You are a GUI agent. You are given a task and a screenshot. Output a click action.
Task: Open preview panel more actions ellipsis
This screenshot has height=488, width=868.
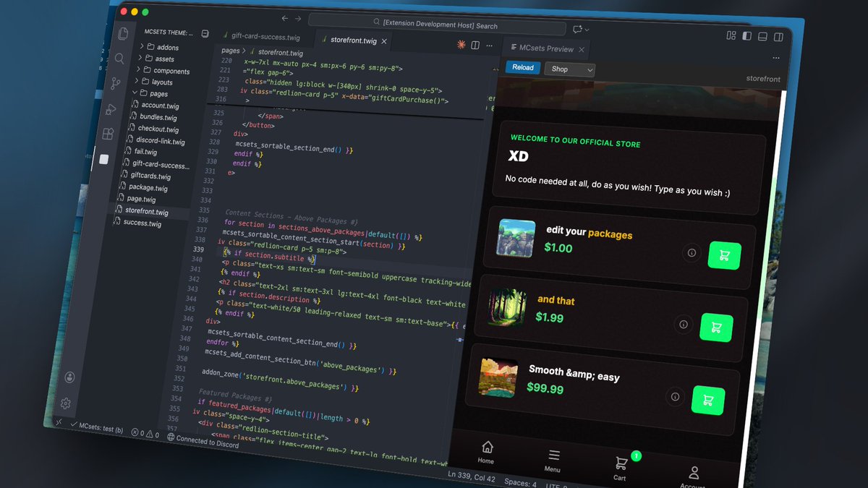point(776,58)
